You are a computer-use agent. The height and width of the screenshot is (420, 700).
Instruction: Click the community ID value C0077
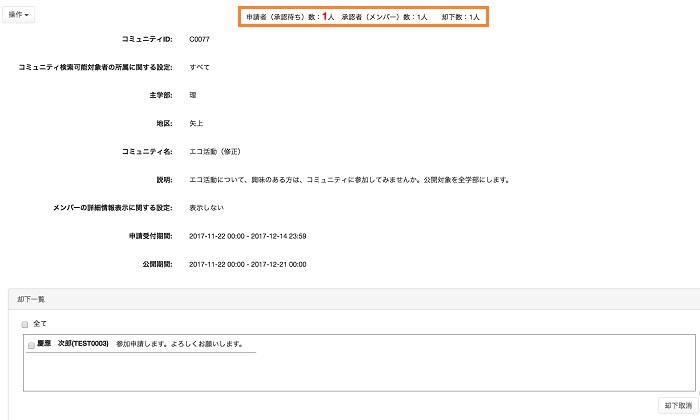[199, 39]
